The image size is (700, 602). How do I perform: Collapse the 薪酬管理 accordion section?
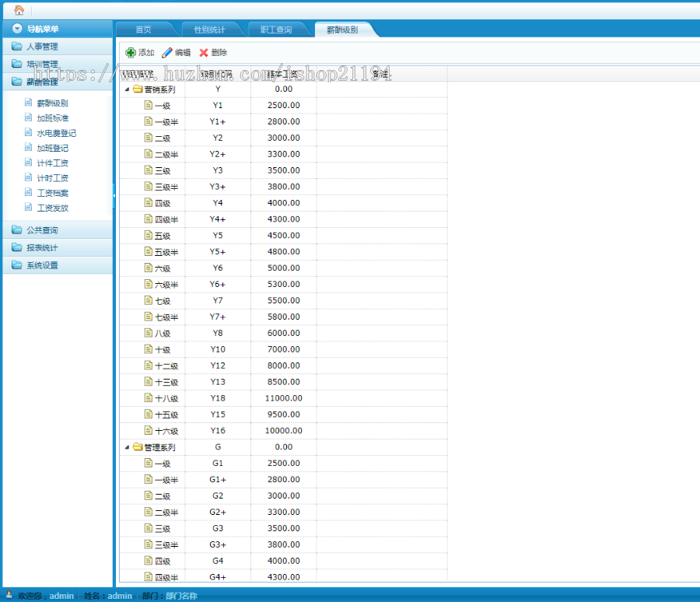58,82
